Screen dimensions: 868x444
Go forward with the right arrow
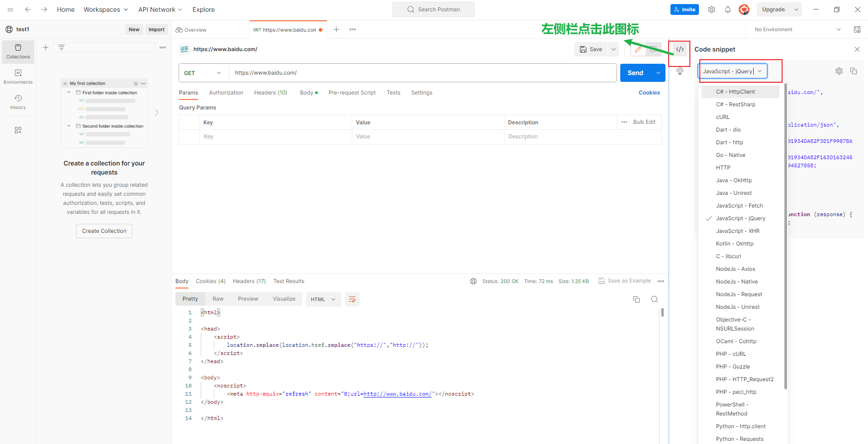tap(44, 9)
